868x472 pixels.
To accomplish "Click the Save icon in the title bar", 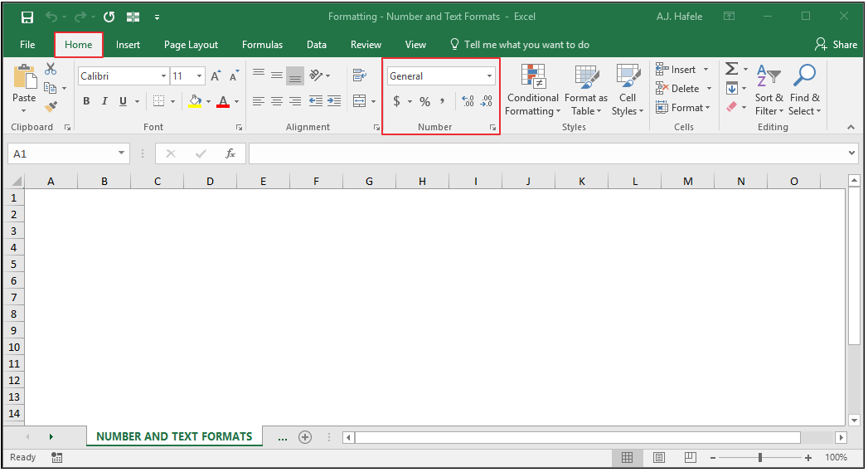I will pyautogui.click(x=27, y=17).
